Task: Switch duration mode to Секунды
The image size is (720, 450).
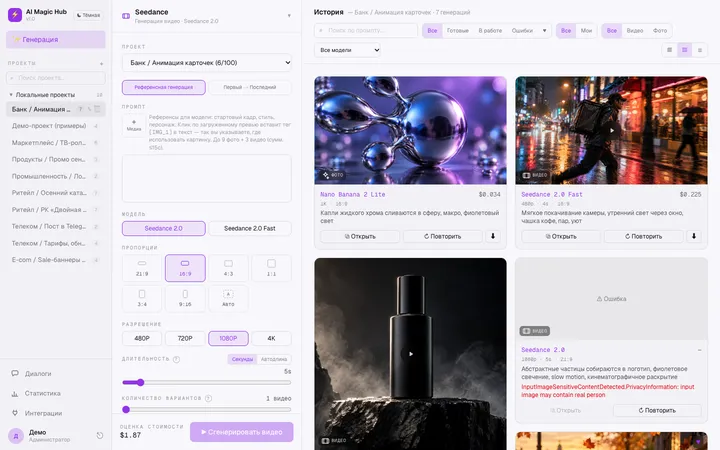Action: [242, 359]
